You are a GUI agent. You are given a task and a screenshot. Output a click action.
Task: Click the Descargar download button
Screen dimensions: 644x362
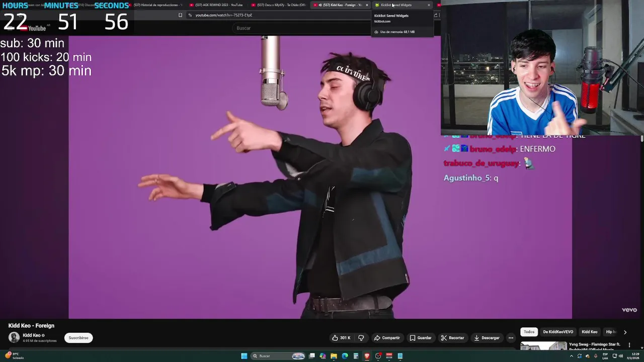487,338
